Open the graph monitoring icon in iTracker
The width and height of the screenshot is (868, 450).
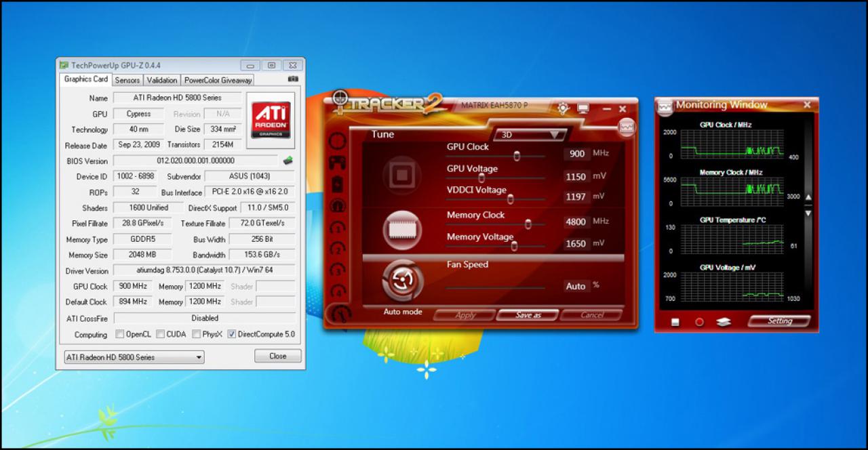point(627,126)
